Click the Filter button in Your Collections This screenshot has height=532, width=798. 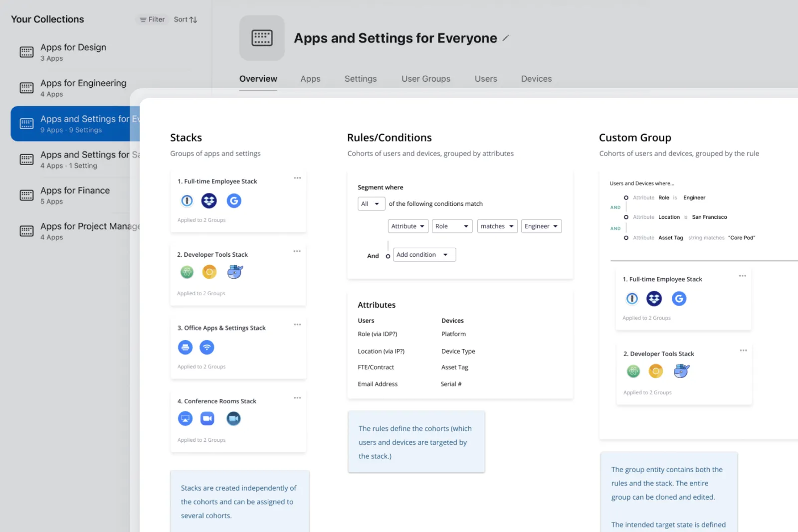pyautogui.click(x=152, y=19)
